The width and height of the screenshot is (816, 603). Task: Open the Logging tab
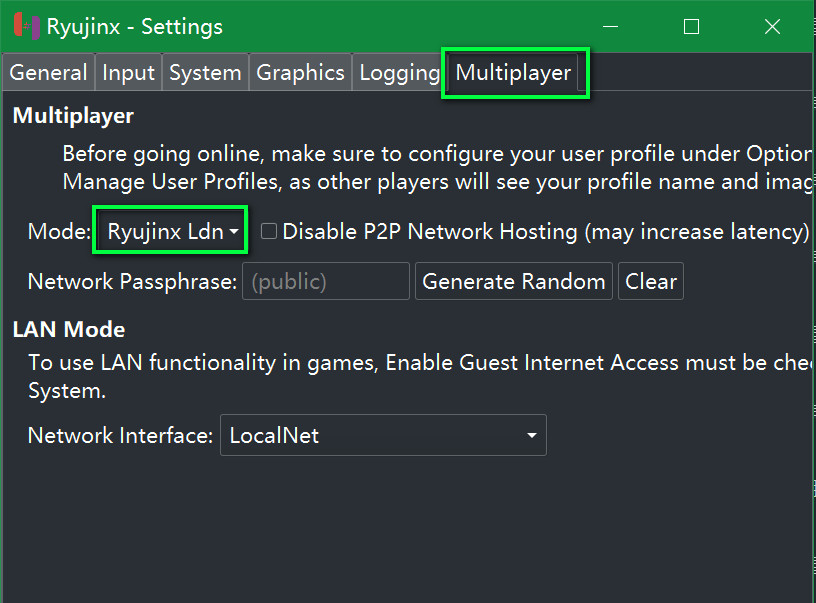(399, 72)
